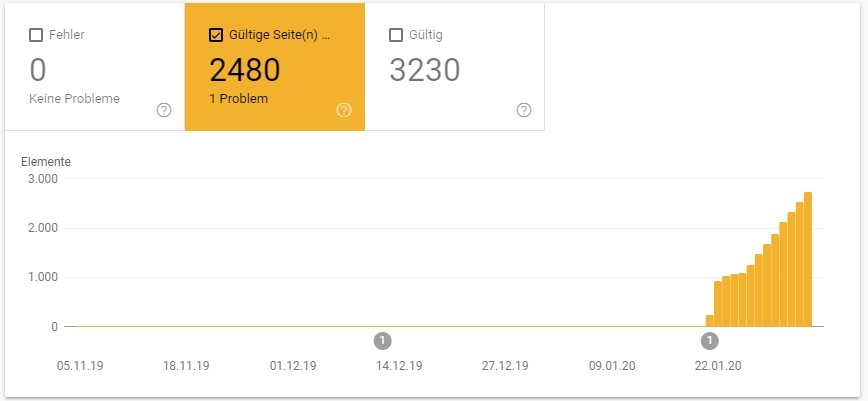
Task: Select the 3230 valid count
Action: [424, 70]
